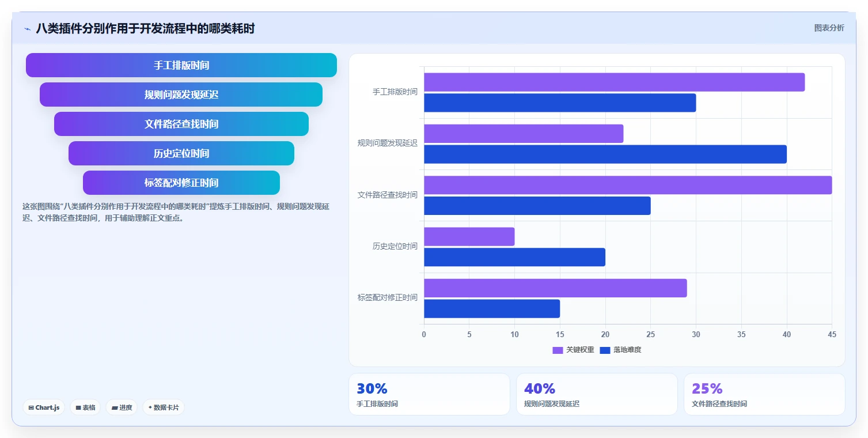Select the 文件路径查找时间 funnel segment
The height and width of the screenshot is (438, 868).
coord(181,124)
